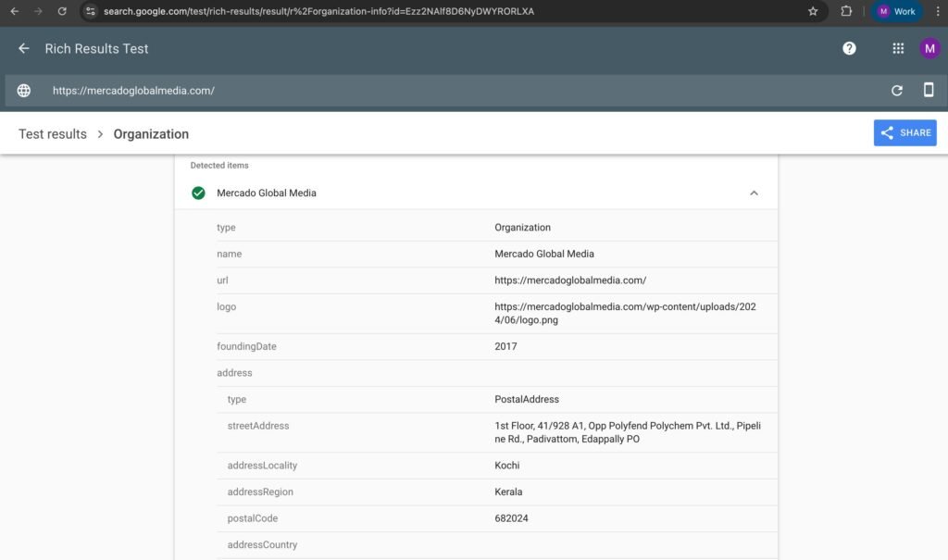Select foundingDate value 2017
The image size is (948, 560).
[505, 346]
